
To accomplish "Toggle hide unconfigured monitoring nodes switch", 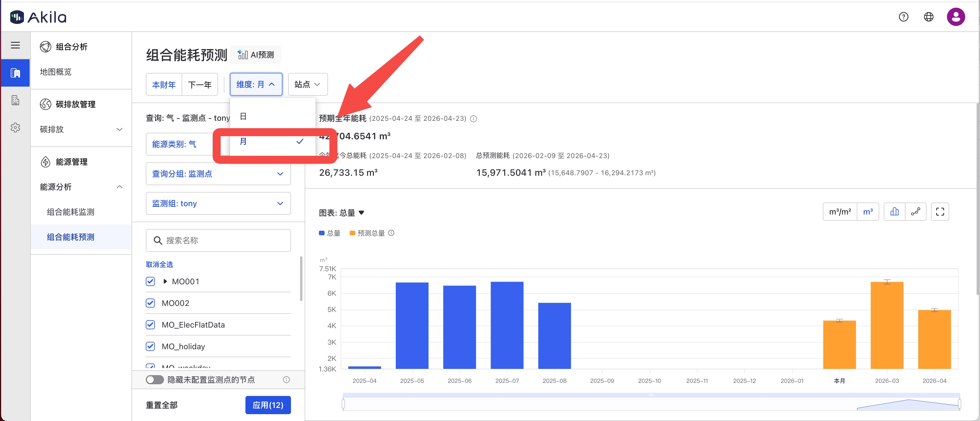I will tap(154, 380).
